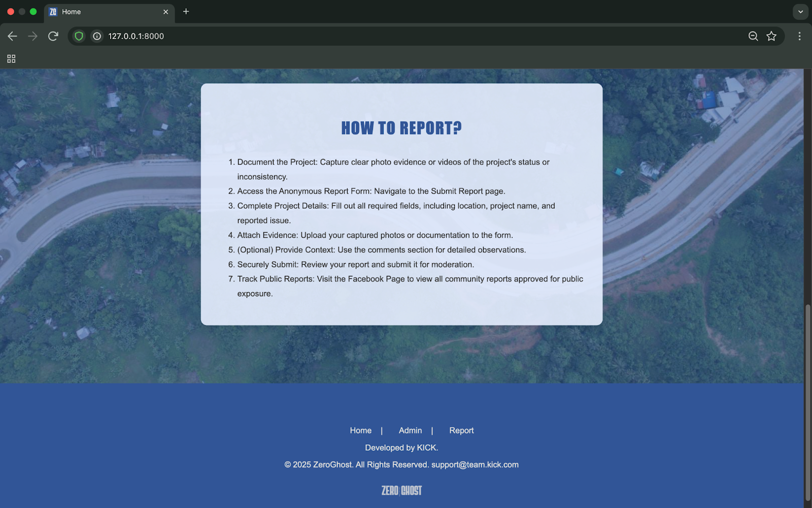Reload the current page
812x508 pixels.
53,36
